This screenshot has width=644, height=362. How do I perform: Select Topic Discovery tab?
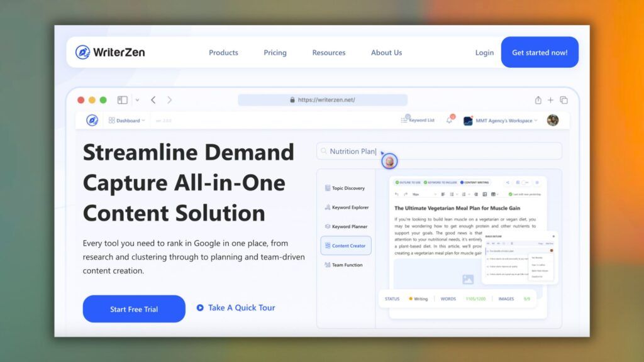345,188
